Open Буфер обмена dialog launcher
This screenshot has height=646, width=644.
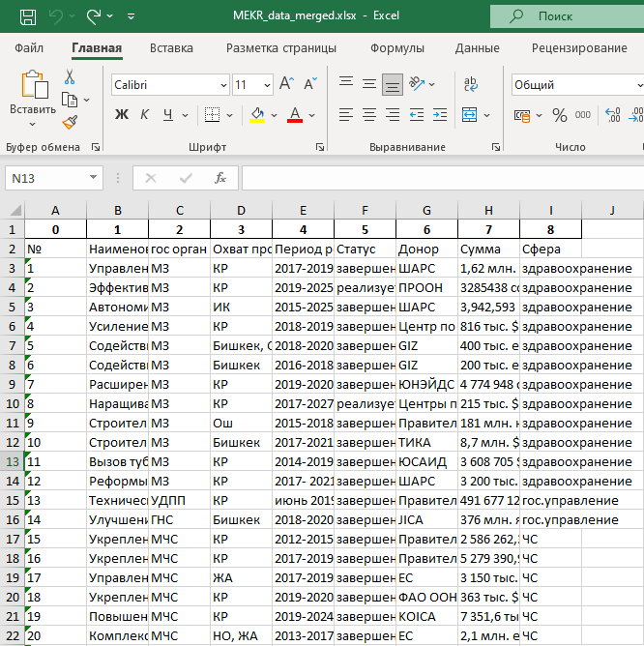96,147
